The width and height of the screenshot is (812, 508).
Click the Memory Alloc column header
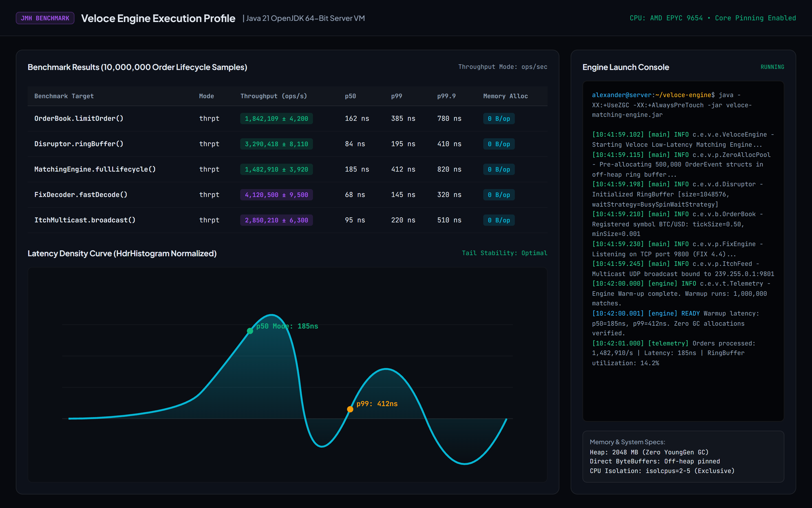(505, 96)
